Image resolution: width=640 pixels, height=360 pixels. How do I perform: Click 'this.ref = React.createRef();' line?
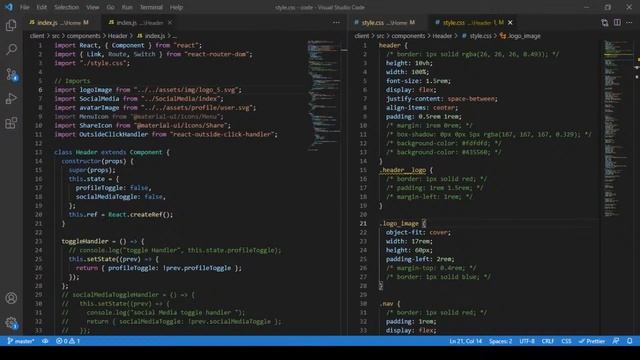(121, 214)
